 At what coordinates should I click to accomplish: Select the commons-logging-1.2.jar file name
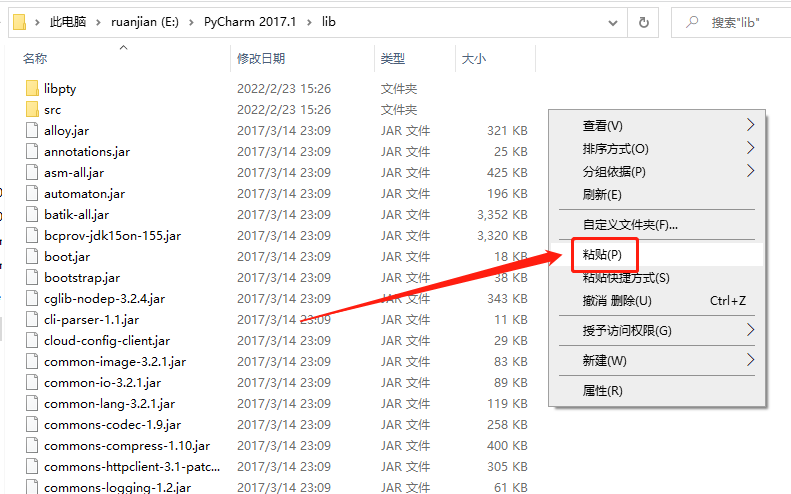[x=117, y=487]
